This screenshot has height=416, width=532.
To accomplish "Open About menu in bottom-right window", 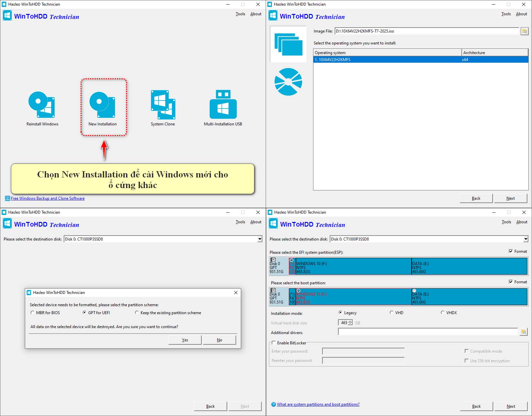I will 522,222.
